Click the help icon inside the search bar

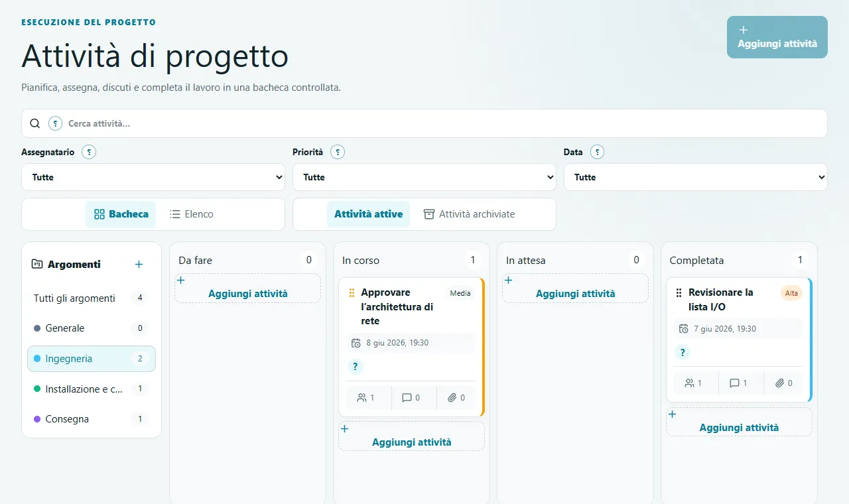[56, 123]
